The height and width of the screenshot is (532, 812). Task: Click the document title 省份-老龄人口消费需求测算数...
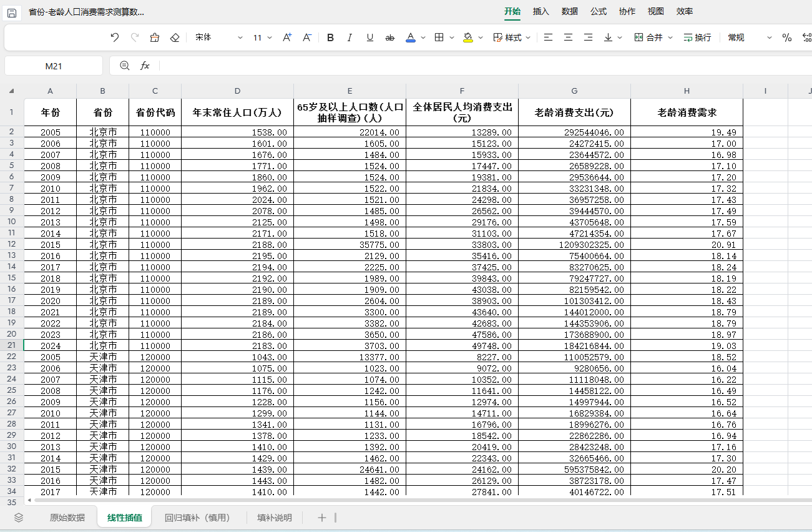(87, 12)
